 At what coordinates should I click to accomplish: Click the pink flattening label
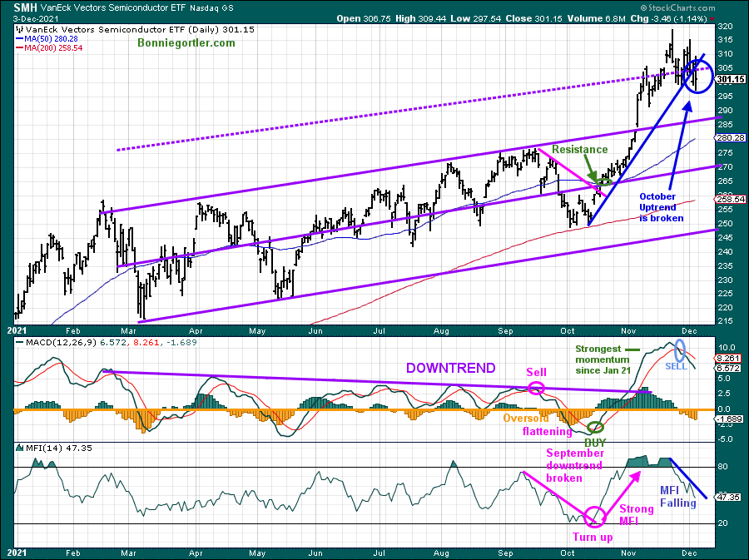[548, 431]
